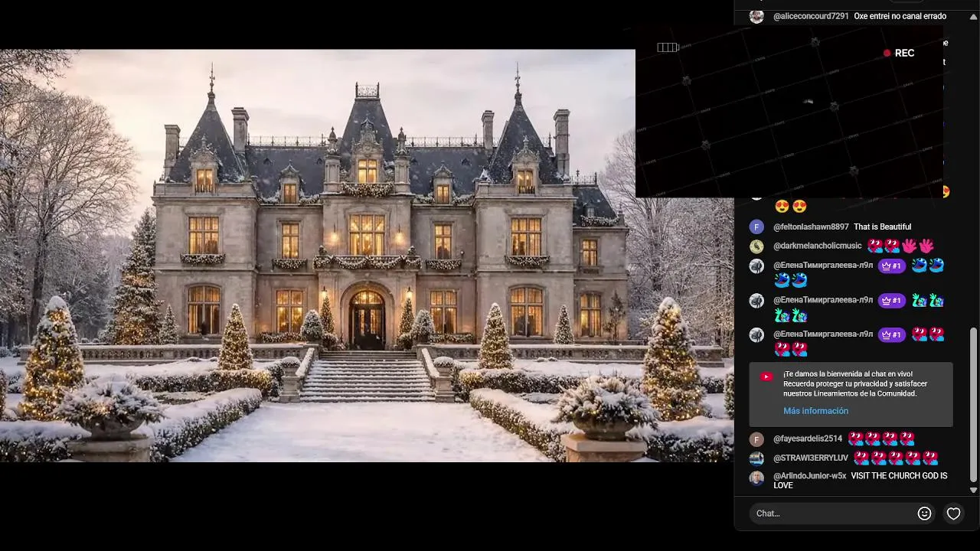This screenshot has width=980, height=551.
Task: Select username @fayesardelis2514
Action: tap(808, 439)
